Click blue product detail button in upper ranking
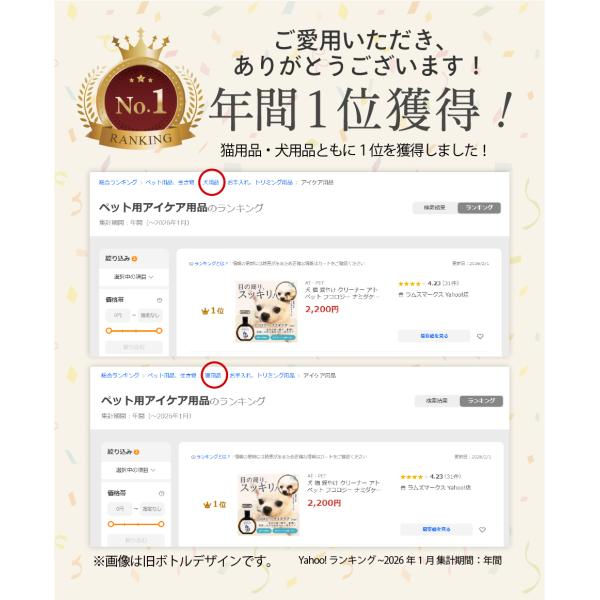This screenshot has width=600, height=600. coord(434,336)
